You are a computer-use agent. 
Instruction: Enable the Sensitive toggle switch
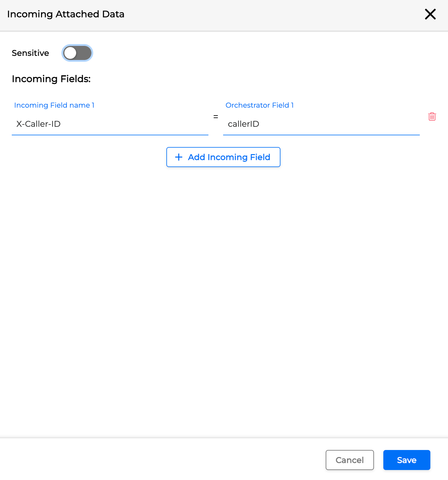[77, 53]
